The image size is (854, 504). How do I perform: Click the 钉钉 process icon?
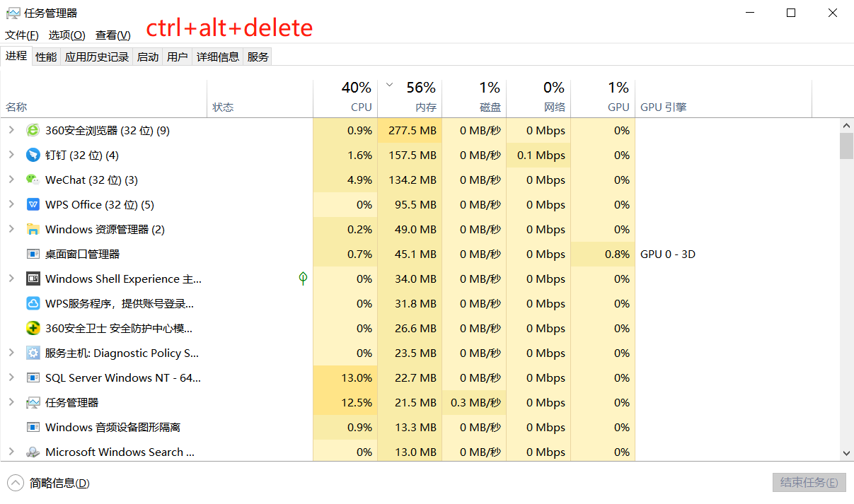33,155
